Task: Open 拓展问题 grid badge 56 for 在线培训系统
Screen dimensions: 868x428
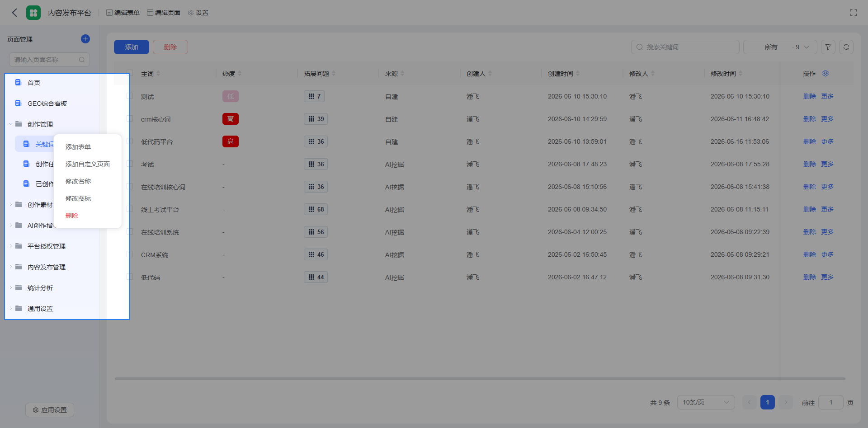Action: click(x=316, y=232)
